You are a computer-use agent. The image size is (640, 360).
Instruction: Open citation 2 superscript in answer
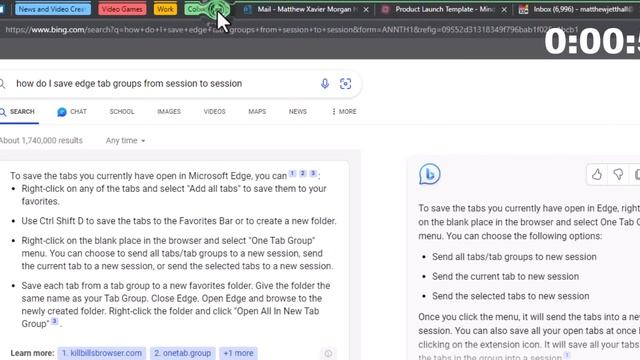302,173
